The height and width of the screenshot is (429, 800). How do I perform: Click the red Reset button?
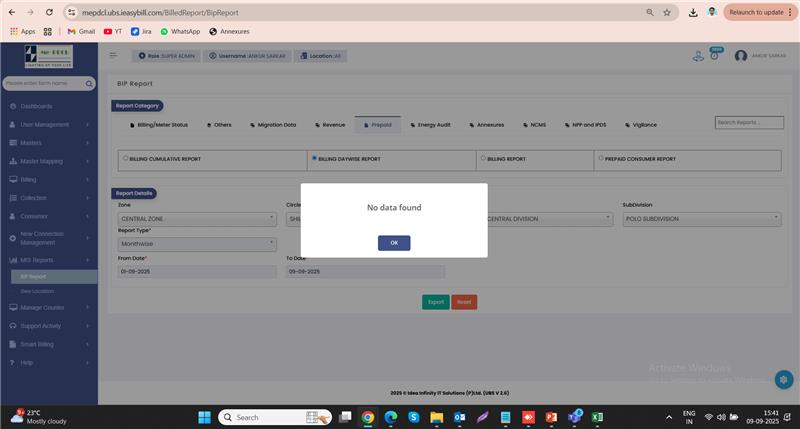(464, 302)
